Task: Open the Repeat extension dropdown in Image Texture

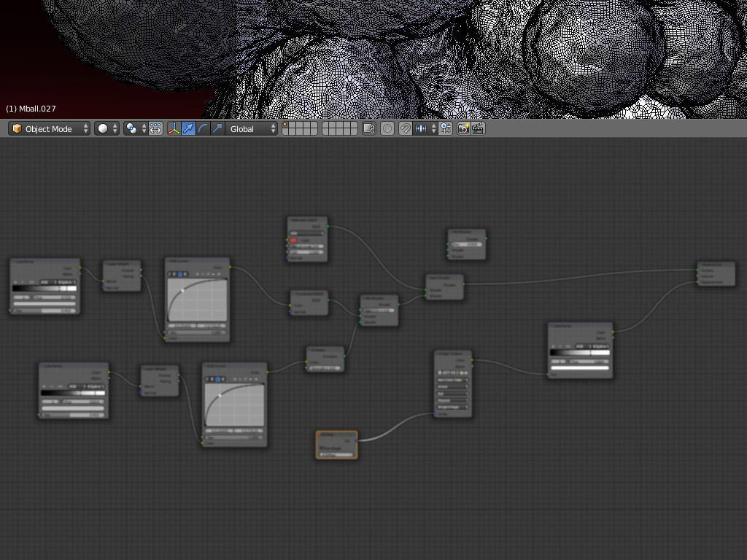Action: coord(452,400)
